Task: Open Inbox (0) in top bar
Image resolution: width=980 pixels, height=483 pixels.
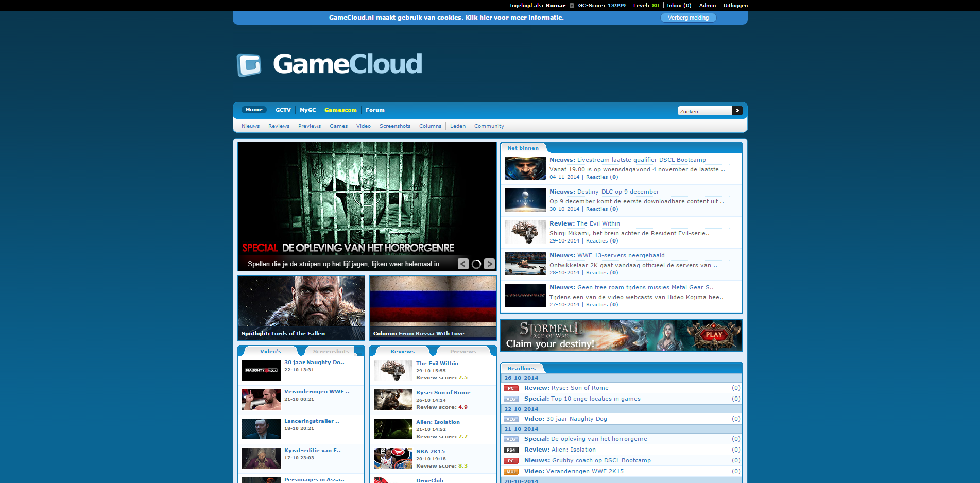Action: (679, 6)
